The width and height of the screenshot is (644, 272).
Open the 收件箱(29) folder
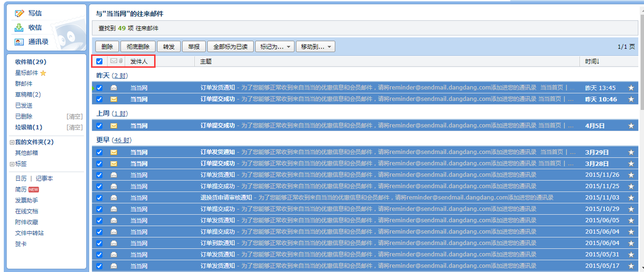tap(31, 62)
